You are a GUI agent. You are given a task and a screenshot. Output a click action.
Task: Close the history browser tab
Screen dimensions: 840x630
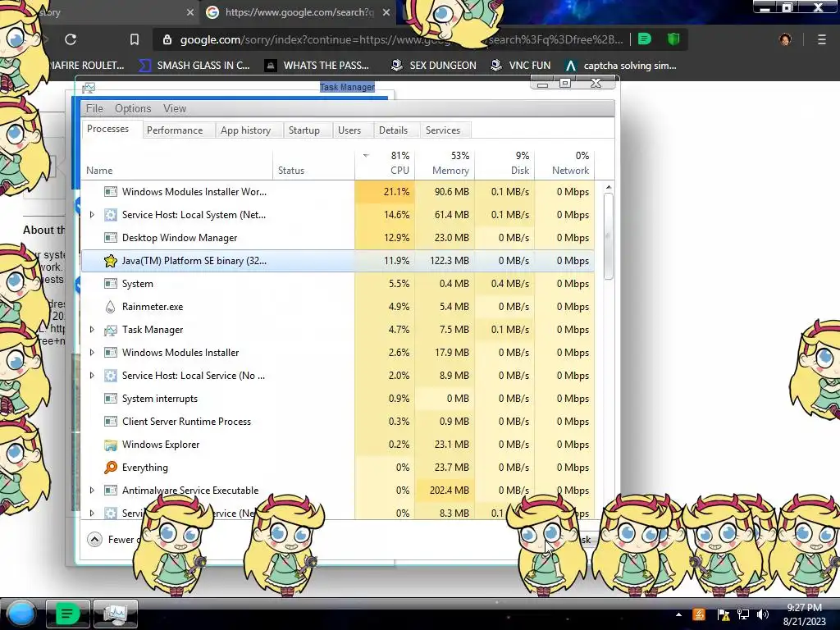coord(190,11)
